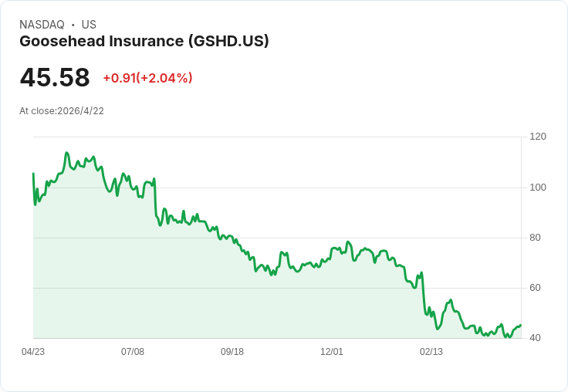Click the 07/08 date label on x-axis

pos(133,352)
